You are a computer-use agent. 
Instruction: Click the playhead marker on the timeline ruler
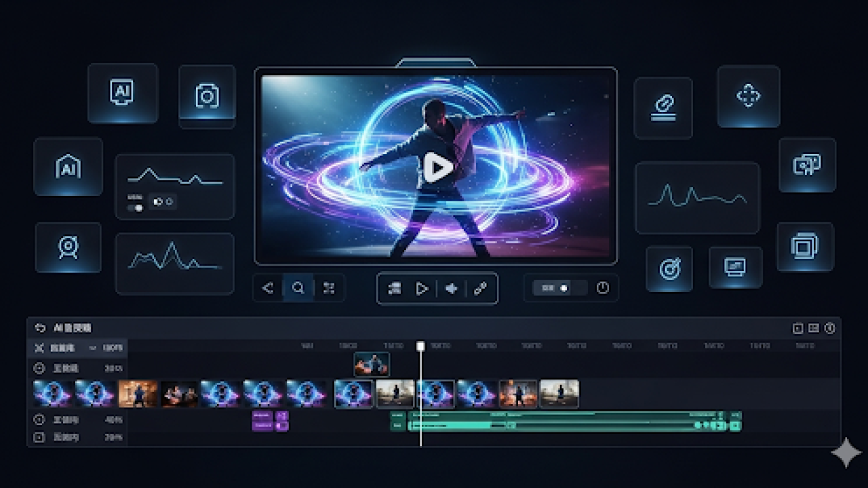(421, 345)
